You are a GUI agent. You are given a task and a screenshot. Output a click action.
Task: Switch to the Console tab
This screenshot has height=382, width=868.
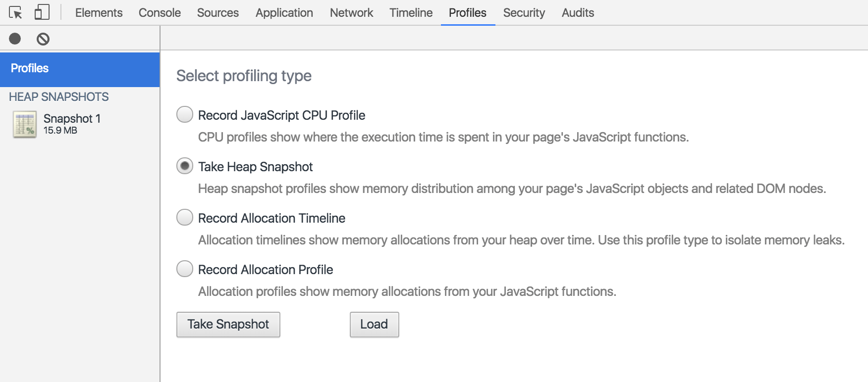[x=160, y=13]
